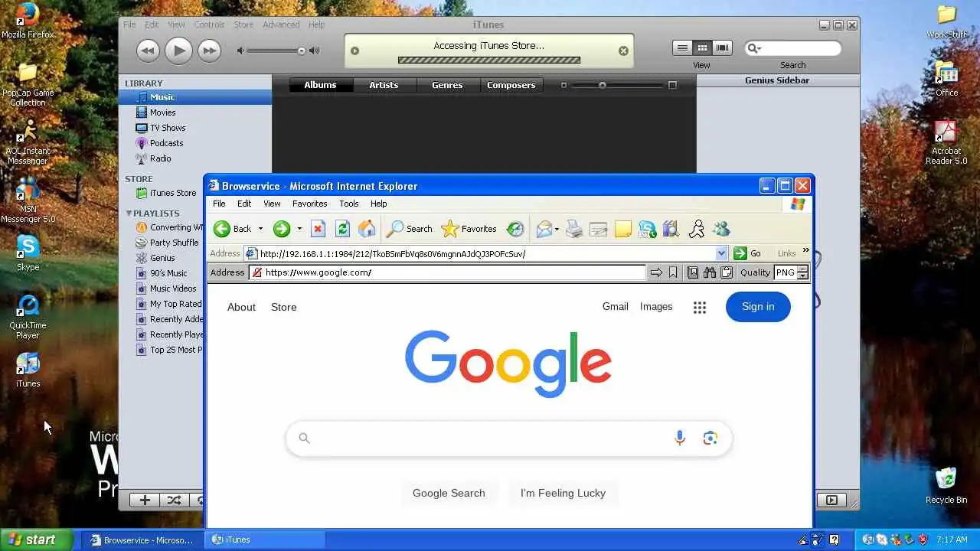Stop page loading with red X icon

pos(318,229)
